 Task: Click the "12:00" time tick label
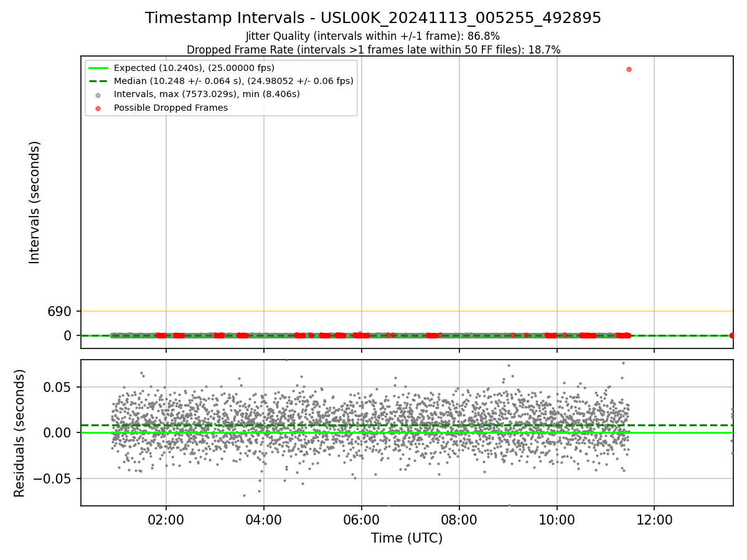654,519
